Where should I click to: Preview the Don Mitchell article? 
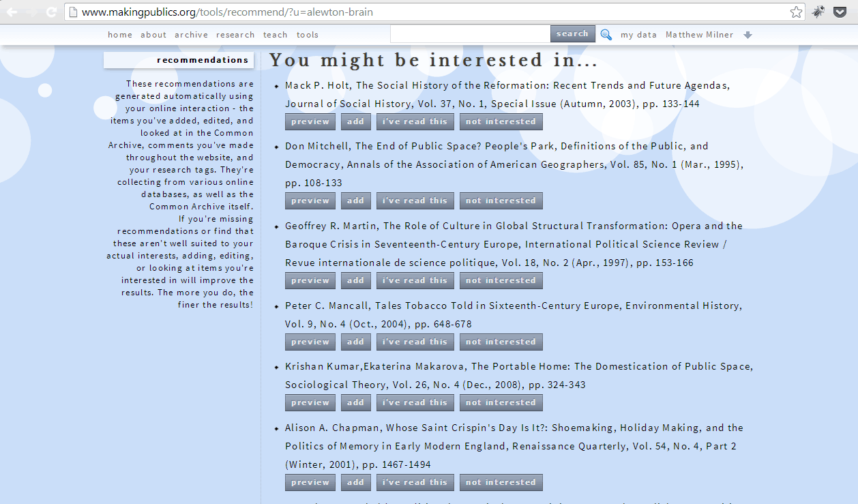[310, 201]
